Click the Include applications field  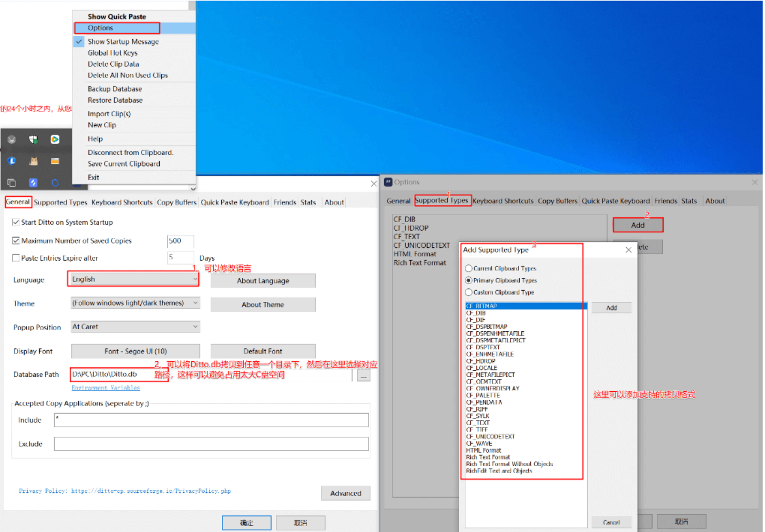point(211,420)
